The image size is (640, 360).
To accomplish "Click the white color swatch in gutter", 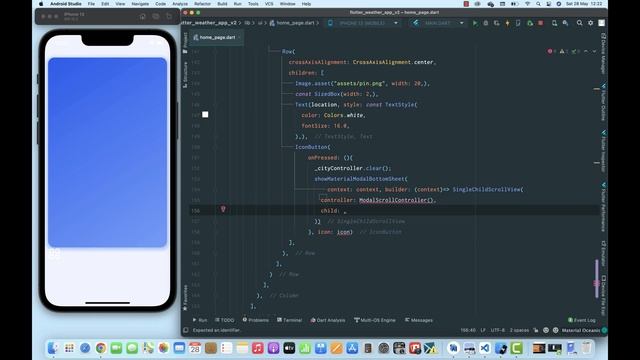I will tap(205, 115).
